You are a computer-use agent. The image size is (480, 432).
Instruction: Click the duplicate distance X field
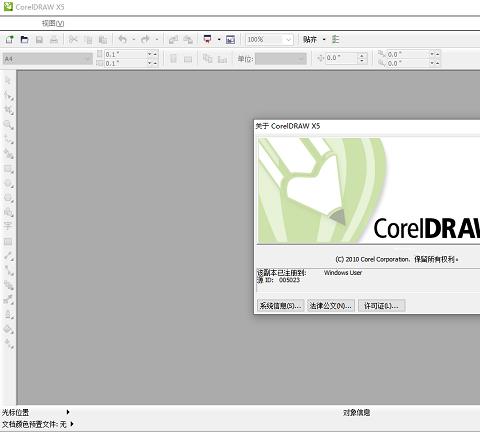pos(408,54)
